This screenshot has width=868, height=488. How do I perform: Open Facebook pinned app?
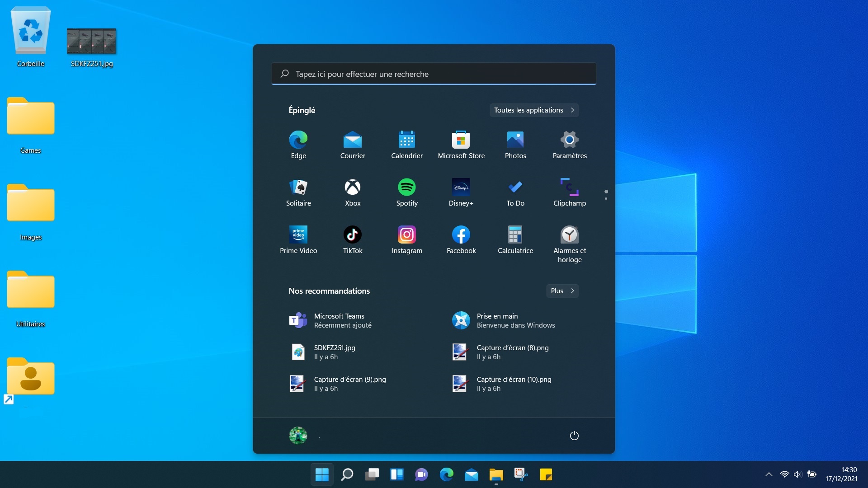point(461,239)
